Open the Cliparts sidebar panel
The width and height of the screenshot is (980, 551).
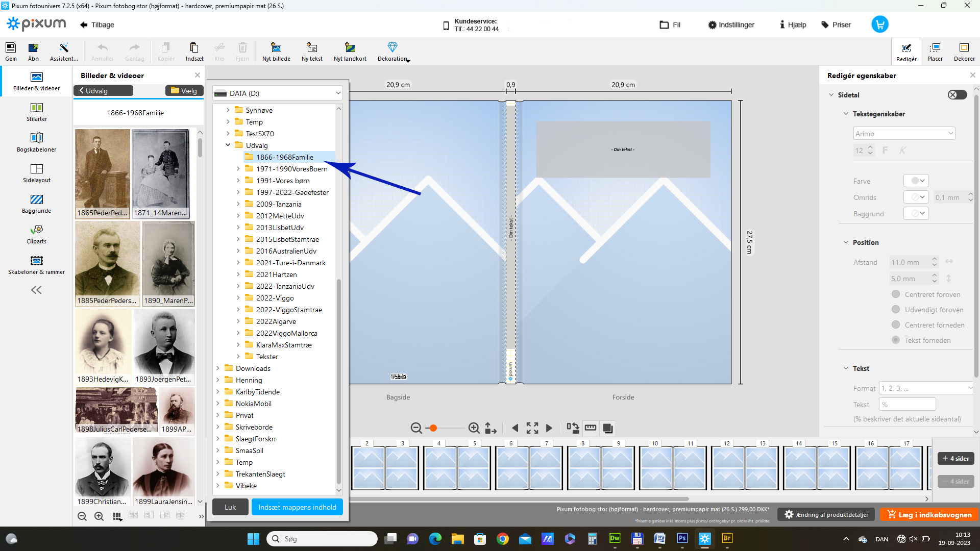coord(36,234)
